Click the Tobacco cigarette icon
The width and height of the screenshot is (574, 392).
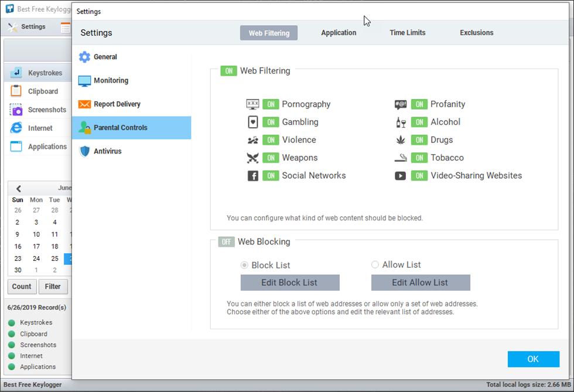[401, 158]
